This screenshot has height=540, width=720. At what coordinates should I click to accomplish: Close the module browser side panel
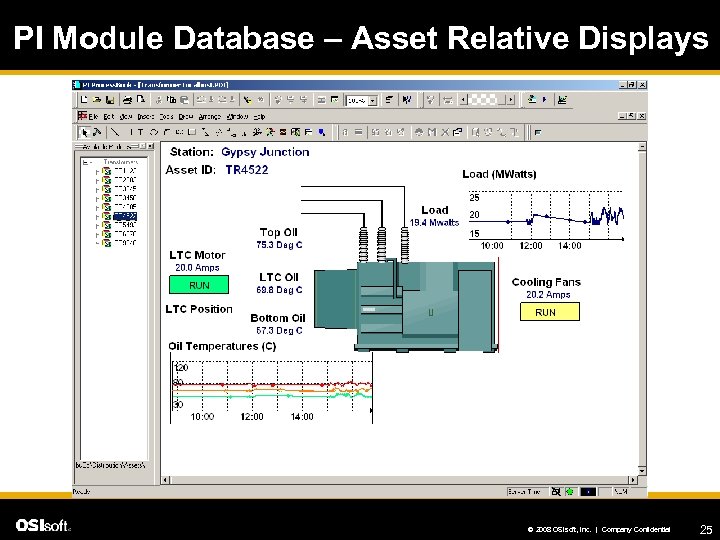tap(151, 146)
